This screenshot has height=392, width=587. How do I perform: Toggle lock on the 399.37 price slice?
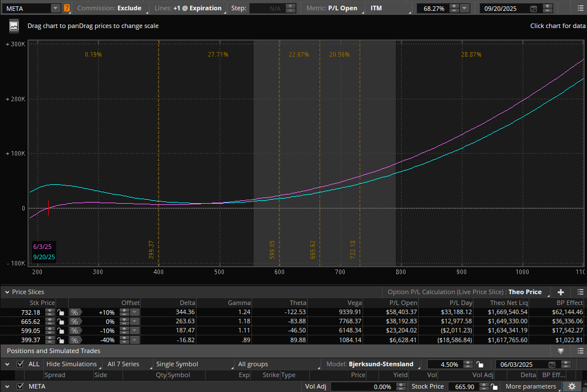[x=61, y=340]
